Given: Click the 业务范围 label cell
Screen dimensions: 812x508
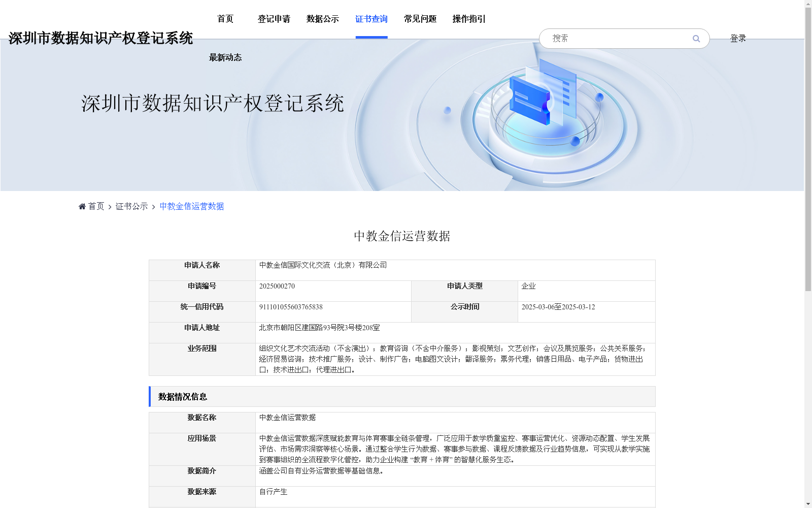Looking at the screenshot, I should 202,359.
